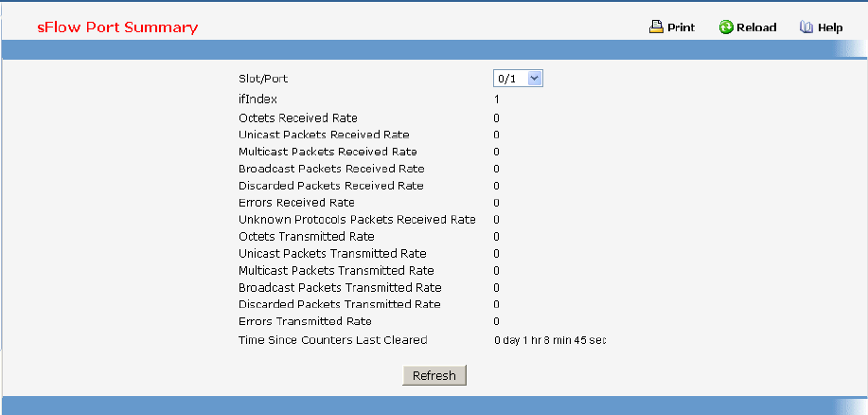Click the Octets Received Rate label
The image size is (868, 415).
(298, 118)
